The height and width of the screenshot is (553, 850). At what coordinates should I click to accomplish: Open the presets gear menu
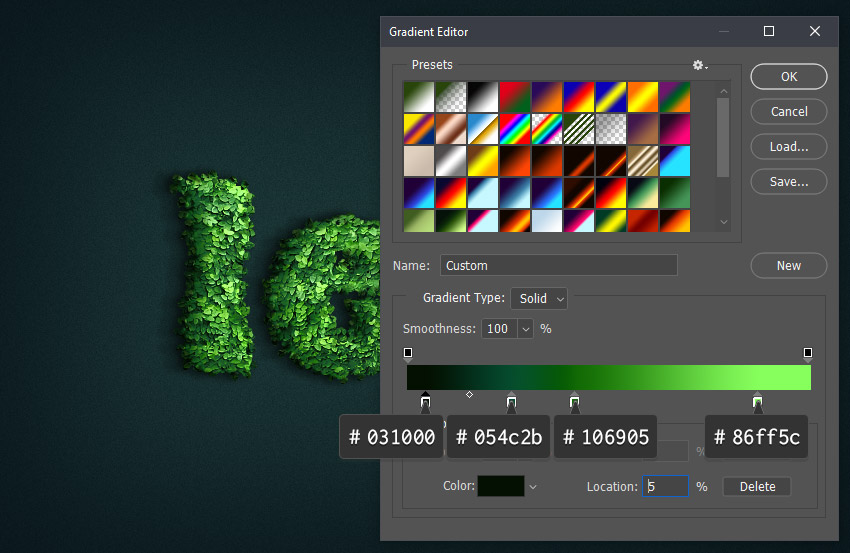pos(700,66)
